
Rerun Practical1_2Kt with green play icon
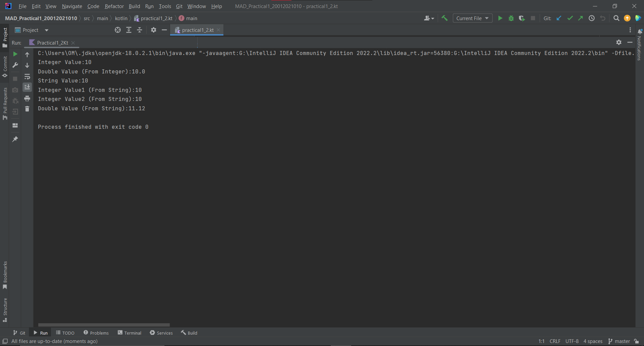coord(15,54)
